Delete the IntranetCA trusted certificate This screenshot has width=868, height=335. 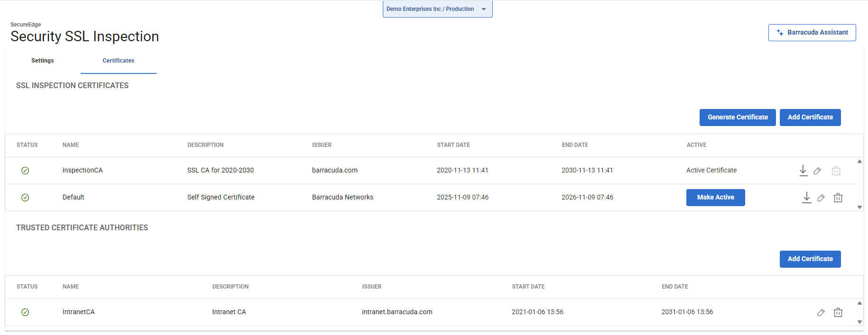coord(838,313)
